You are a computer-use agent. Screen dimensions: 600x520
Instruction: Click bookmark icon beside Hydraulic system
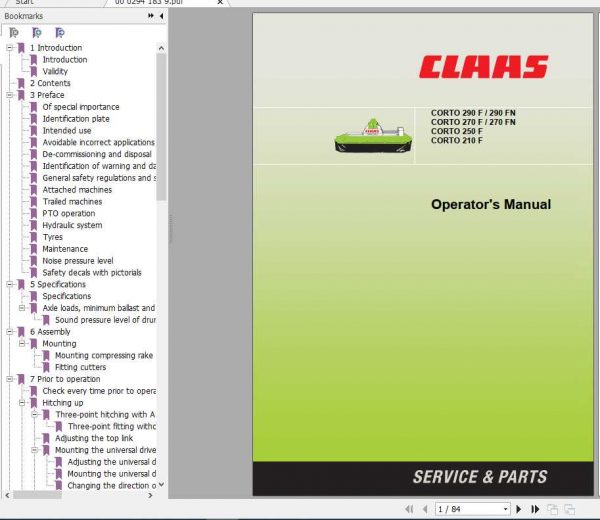click(34, 226)
